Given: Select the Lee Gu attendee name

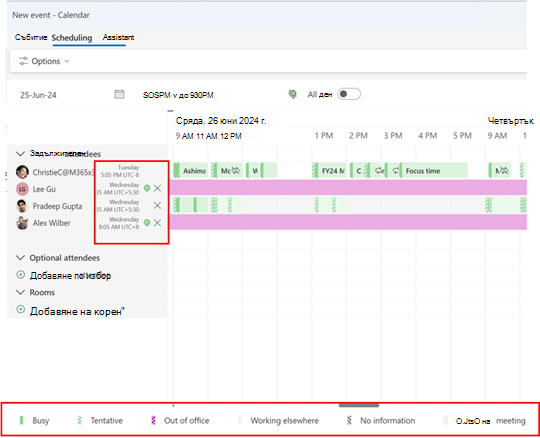Looking at the screenshot, I should (44, 189).
